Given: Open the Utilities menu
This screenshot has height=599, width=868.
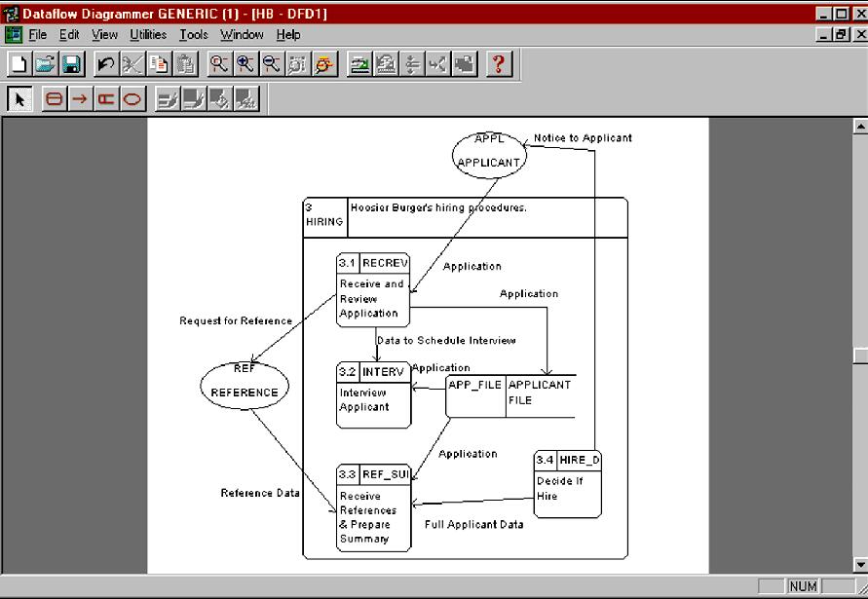Looking at the screenshot, I should [148, 34].
